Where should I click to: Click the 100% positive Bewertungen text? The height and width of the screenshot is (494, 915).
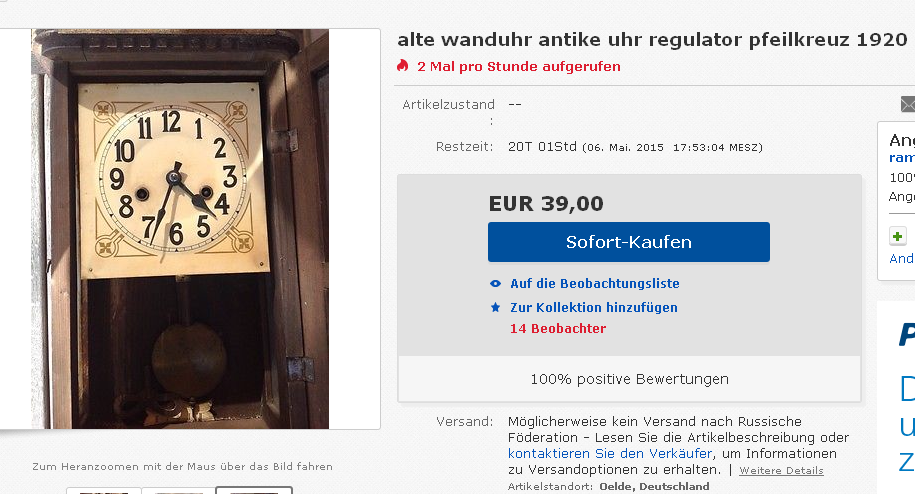pos(629,379)
